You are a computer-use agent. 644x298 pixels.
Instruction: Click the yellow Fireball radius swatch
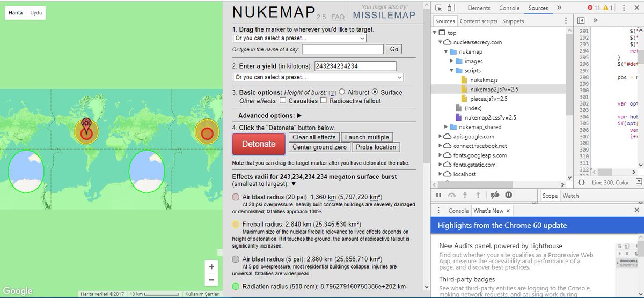click(236, 224)
